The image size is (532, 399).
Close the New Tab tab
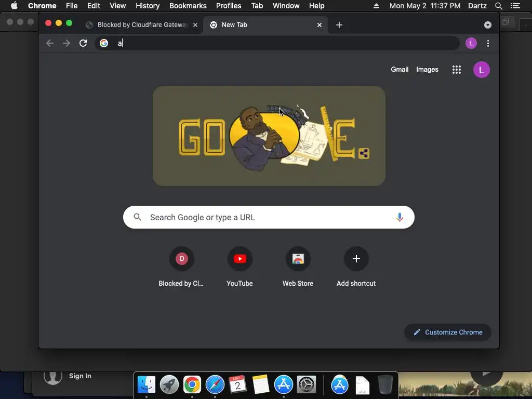(320, 25)
